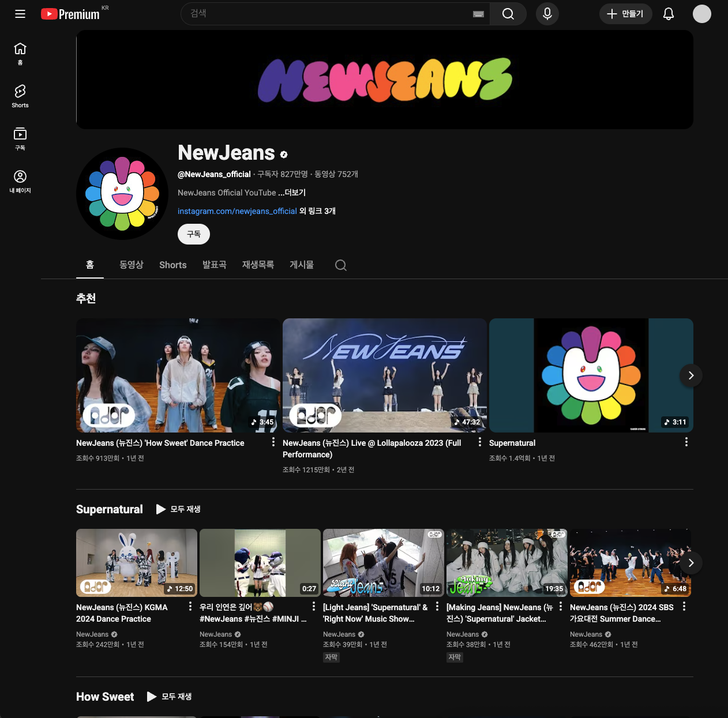This screenshot has width=728, height=718.
Task: Click the search magnifier button
Action: coord(508,14)
